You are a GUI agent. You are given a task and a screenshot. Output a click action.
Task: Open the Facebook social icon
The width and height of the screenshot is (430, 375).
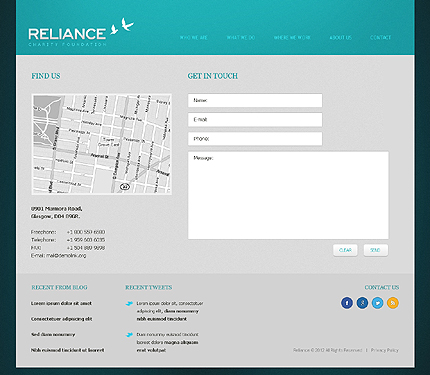[x=347, y=303]
